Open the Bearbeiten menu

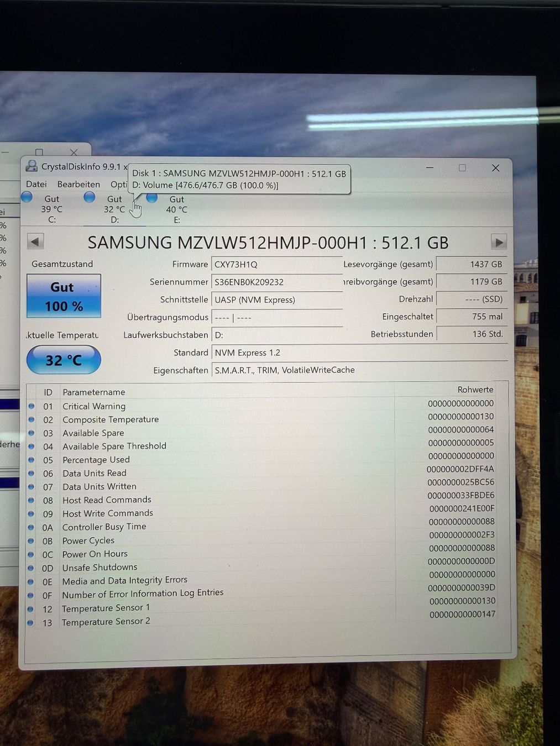point(78,184)
